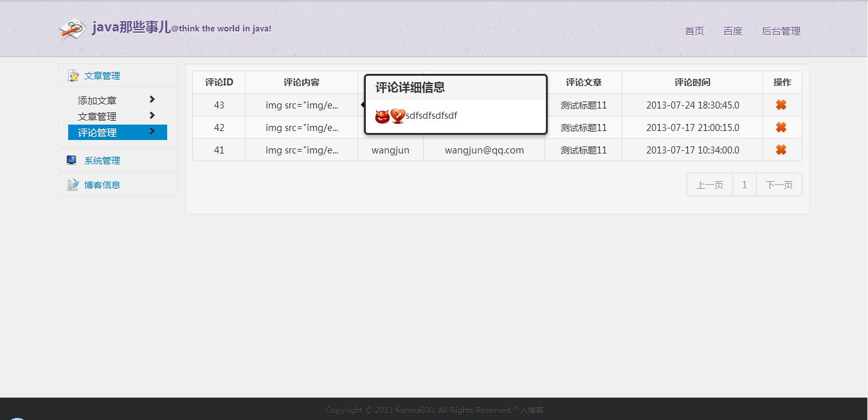
Task: Click the 评论文章 column header
Action: [584, 82]
